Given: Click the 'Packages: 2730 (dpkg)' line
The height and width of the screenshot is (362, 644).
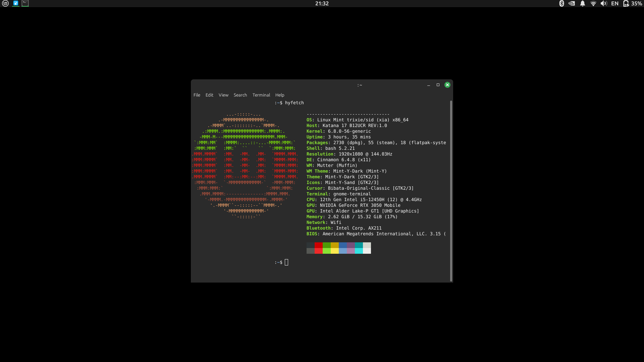Looking at the screenshot, I should click(x=376, y=143).
